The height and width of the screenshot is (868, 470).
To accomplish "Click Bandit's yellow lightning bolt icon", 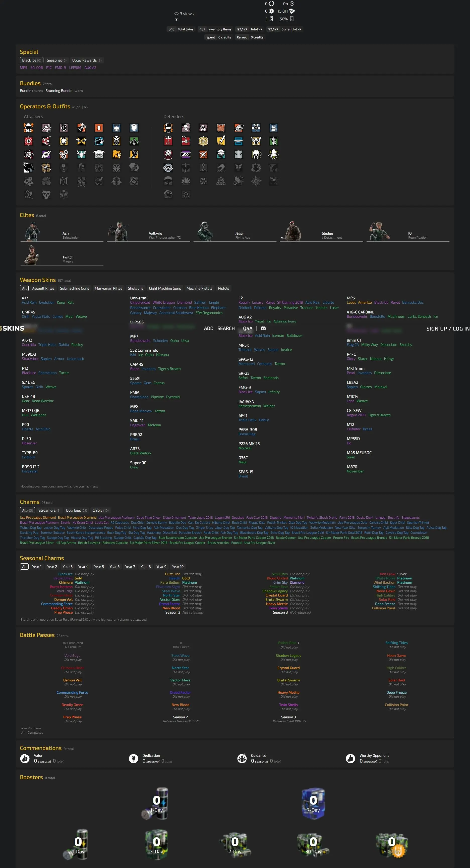I will (221, 141).
